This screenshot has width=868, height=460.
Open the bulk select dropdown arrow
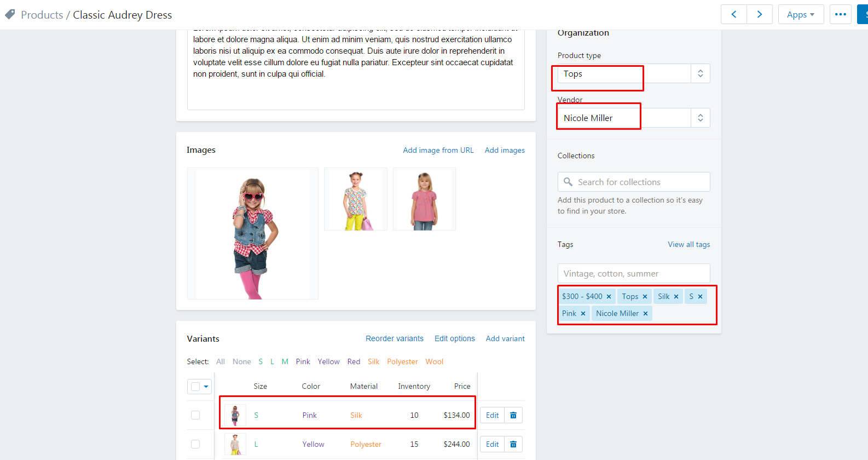pos(206,386)
